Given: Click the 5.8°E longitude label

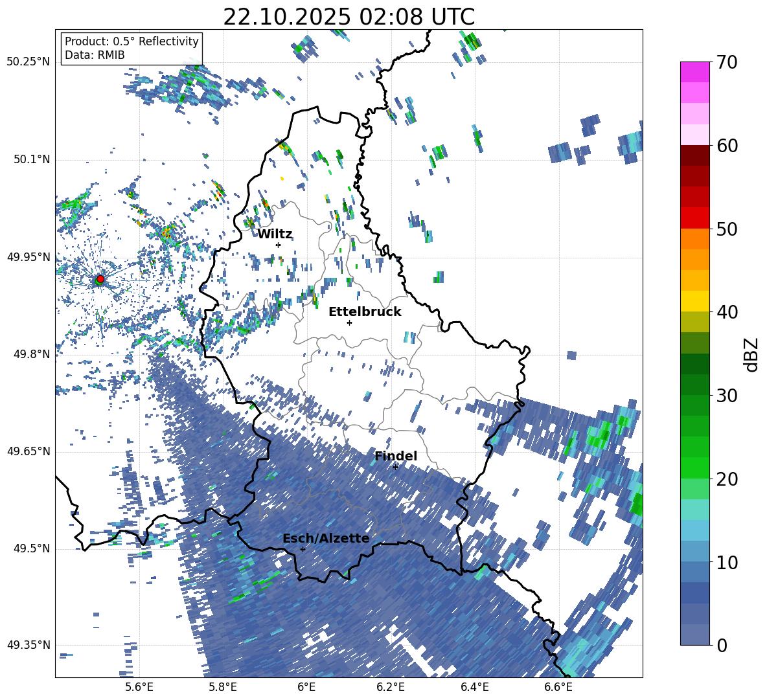Looking at the screenshot, I should click(223, 687).
